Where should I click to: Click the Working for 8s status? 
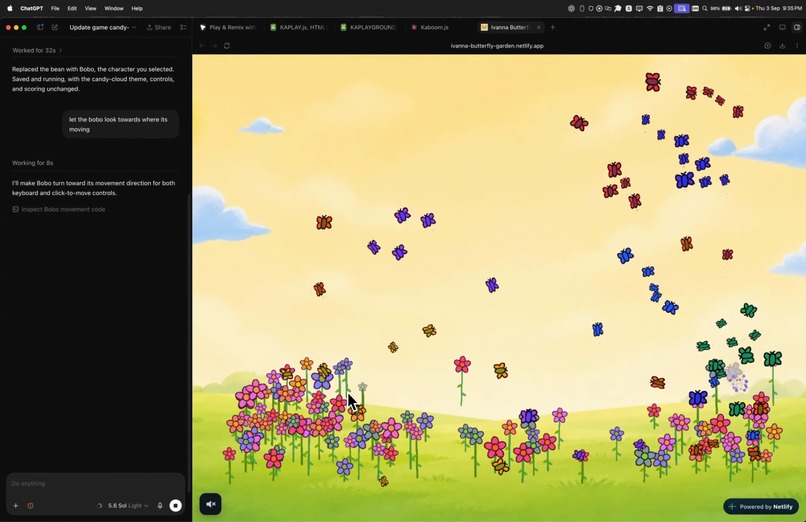click(32, 163)
